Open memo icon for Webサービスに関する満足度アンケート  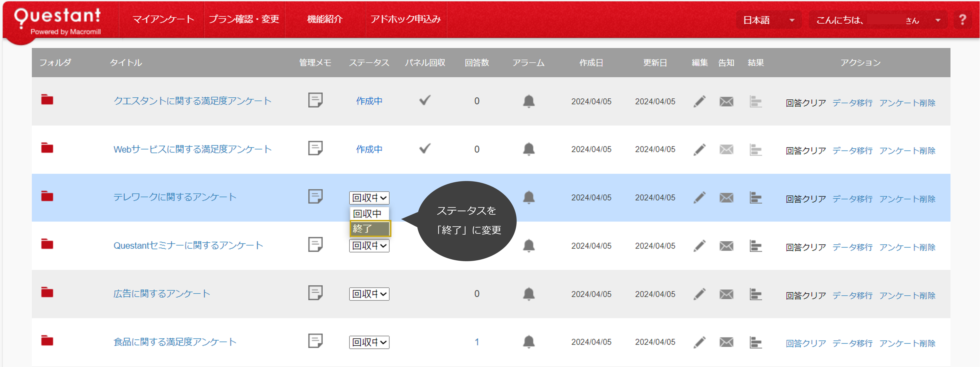[x=315, y=148]
